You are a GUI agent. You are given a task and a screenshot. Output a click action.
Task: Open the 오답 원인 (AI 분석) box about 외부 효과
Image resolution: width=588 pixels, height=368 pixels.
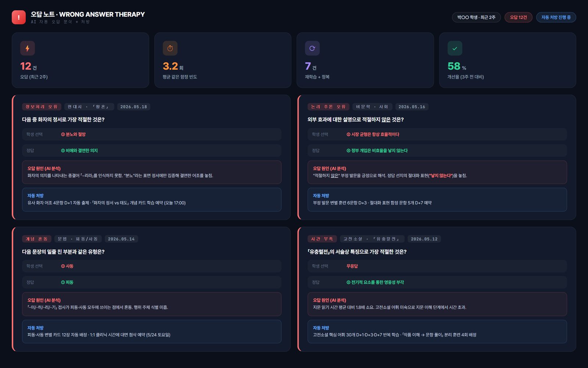tap(437, 172)
